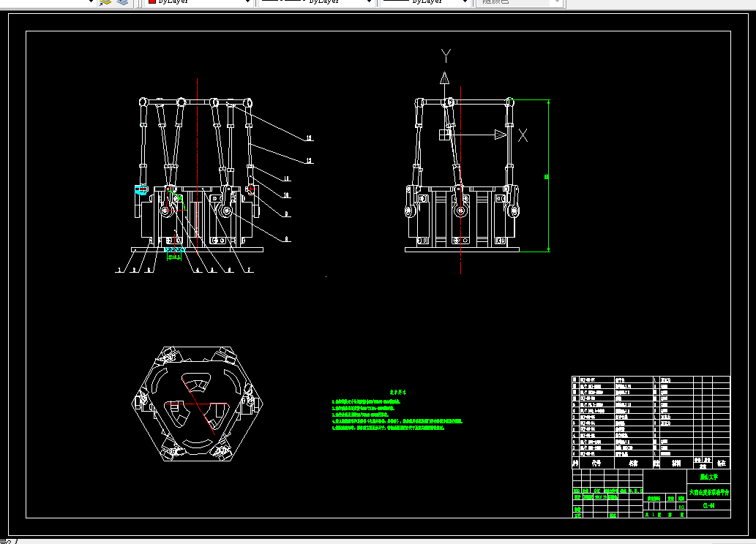Screen dimensions: 756x544
Task: Click the university name in title block
Action: tap(708, 477)
